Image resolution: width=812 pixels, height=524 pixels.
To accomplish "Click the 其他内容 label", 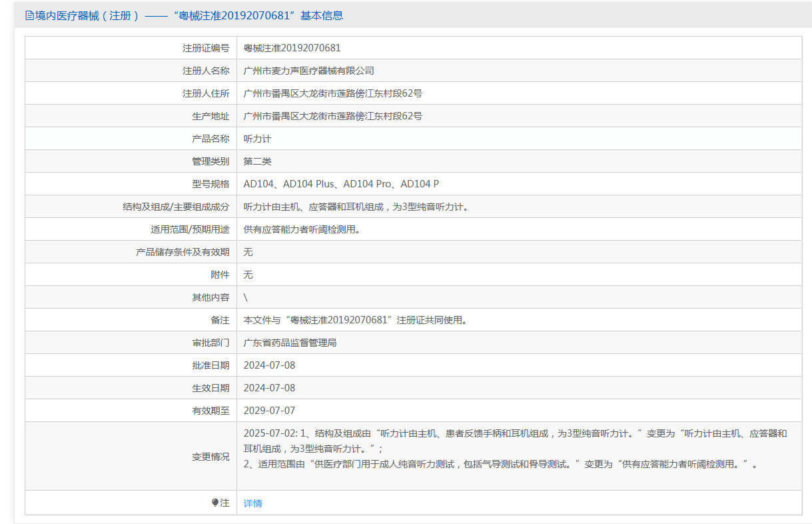I will coord(210,297).
